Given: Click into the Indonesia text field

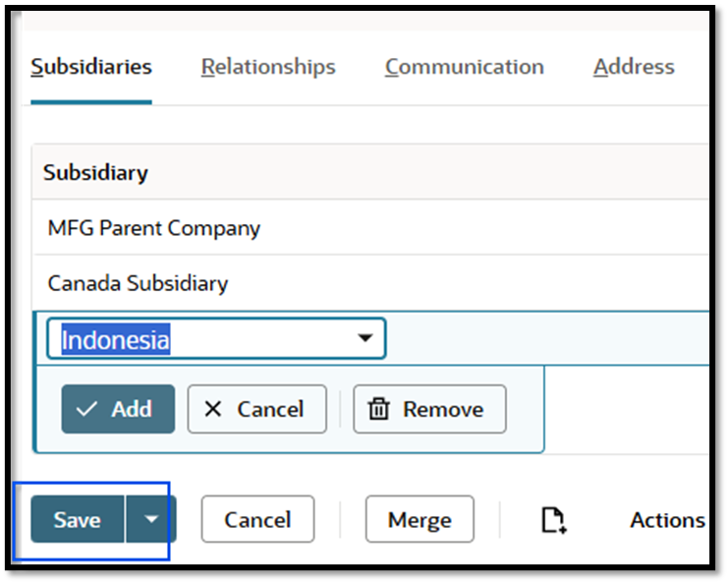Looking at the screenshot, I should click(x=196, y=340).
